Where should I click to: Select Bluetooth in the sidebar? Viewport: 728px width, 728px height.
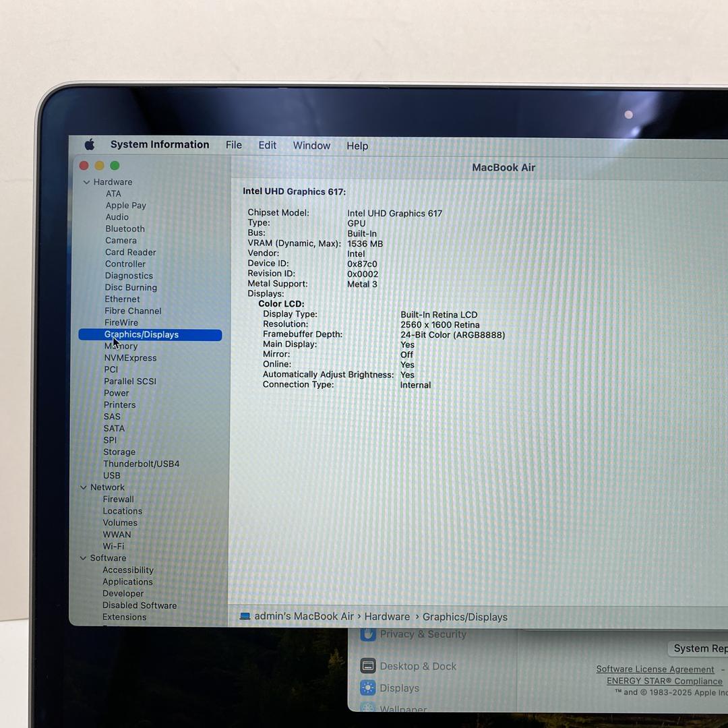coord(125,229)
